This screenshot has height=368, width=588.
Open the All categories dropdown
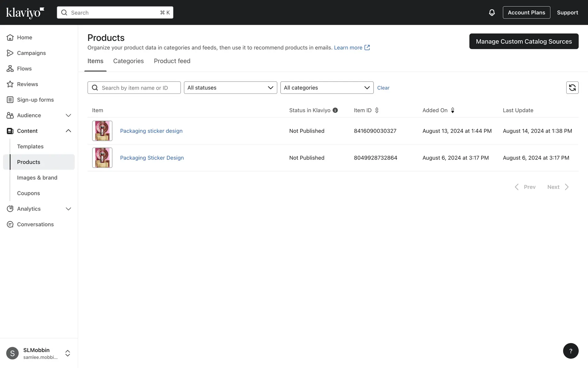(327, 88)
